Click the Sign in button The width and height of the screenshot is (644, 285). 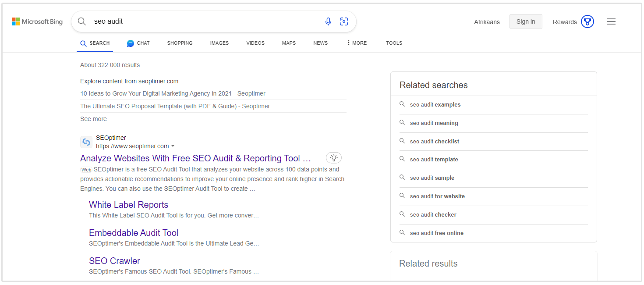pyautogui.click(x=525, y=21)
